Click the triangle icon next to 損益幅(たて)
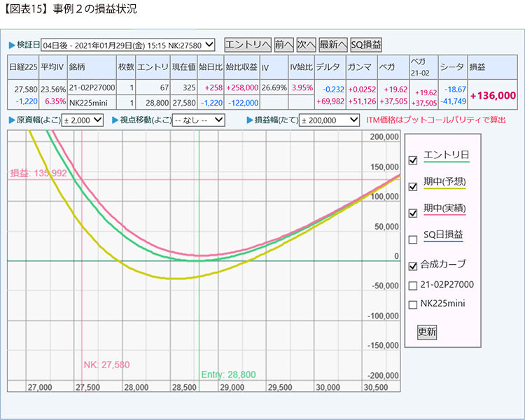The height and width of the screenshot is (420, 525). point(250,120)
